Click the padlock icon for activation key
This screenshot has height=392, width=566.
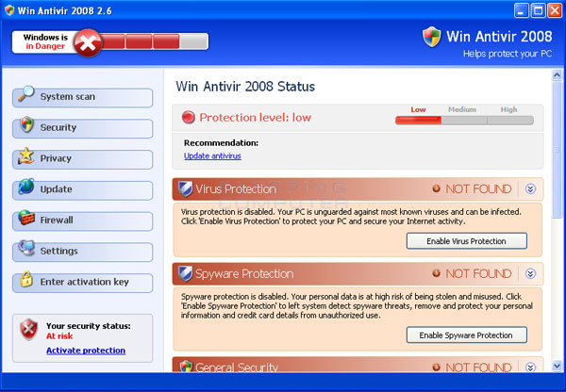26,279
